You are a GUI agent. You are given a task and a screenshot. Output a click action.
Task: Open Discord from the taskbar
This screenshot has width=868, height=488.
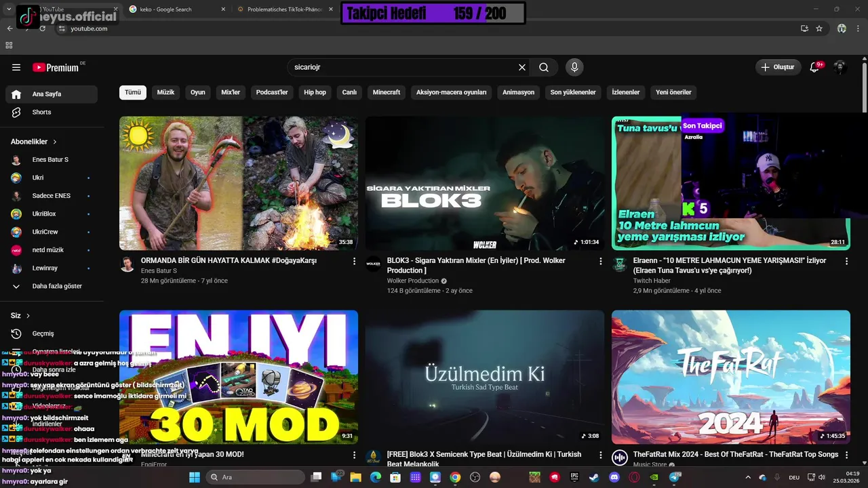(x=614, y=477)
